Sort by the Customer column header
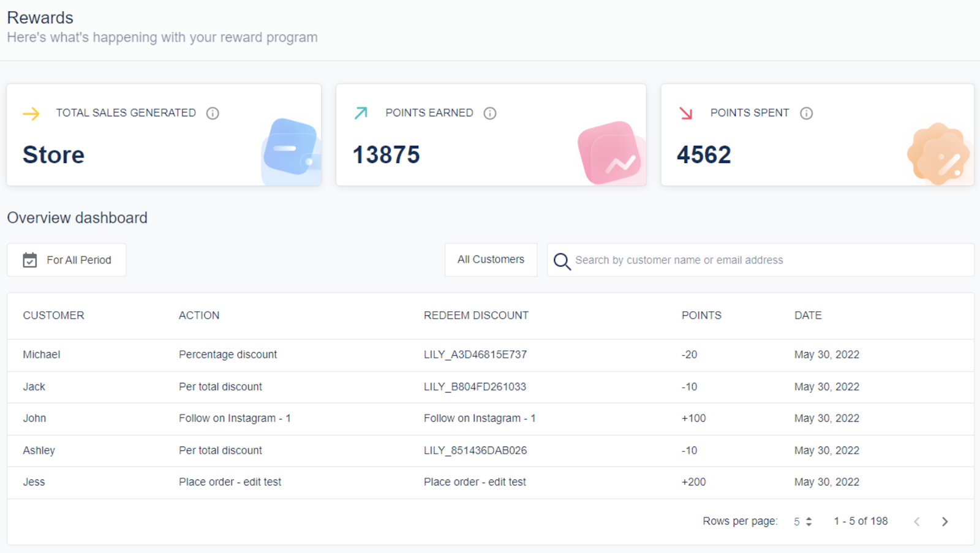The image size is (980, 553). pyautogui.click(x=53, y=315)
